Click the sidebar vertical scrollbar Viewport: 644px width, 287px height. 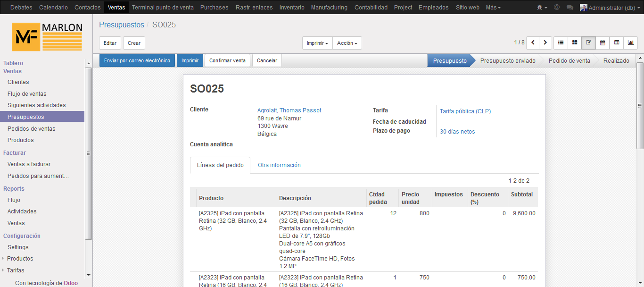(x=89, y=153)
